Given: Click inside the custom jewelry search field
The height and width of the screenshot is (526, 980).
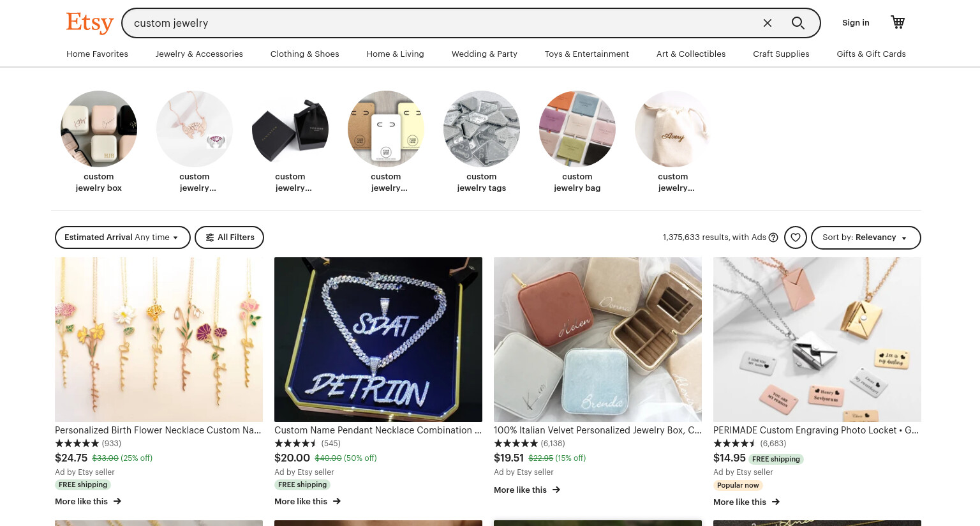Looking at the screenshot, I should coord(440,23).
